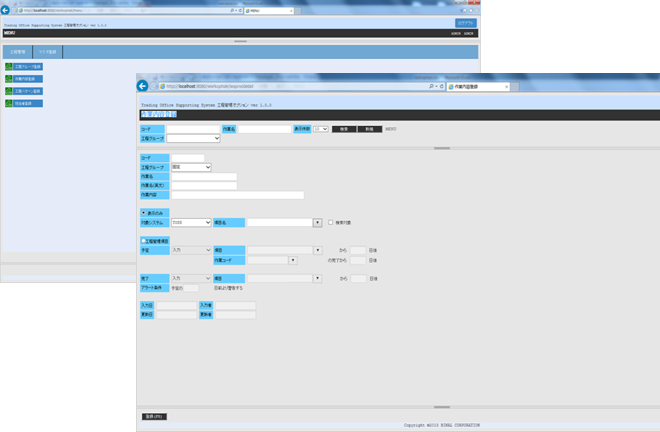This screenshot has width=660, height=432.
Task: Click the green icon beside 工程グループ登録
Action: (9, 67)
